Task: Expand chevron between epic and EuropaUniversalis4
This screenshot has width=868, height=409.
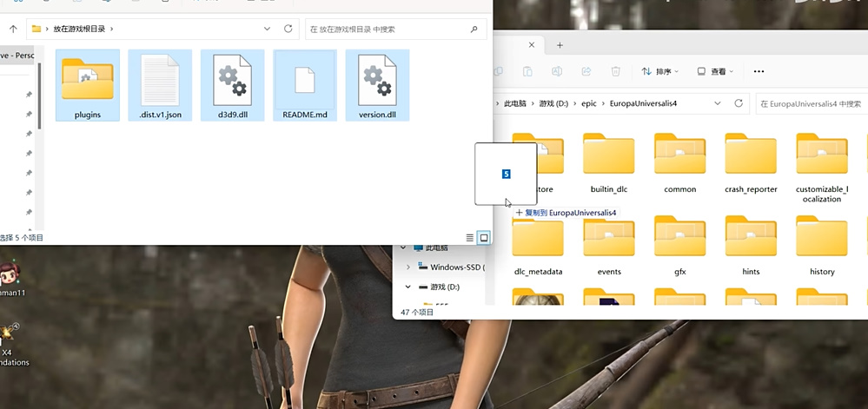Action: [603, 103]
